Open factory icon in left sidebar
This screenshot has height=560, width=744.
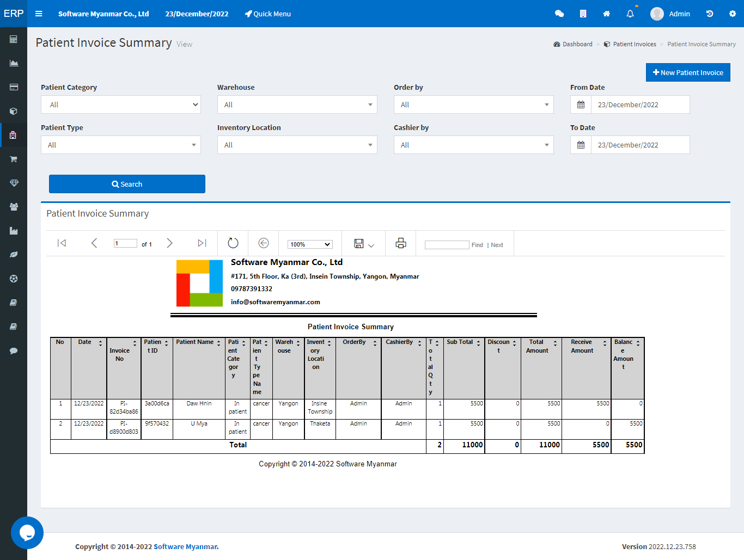coord(14,231)
